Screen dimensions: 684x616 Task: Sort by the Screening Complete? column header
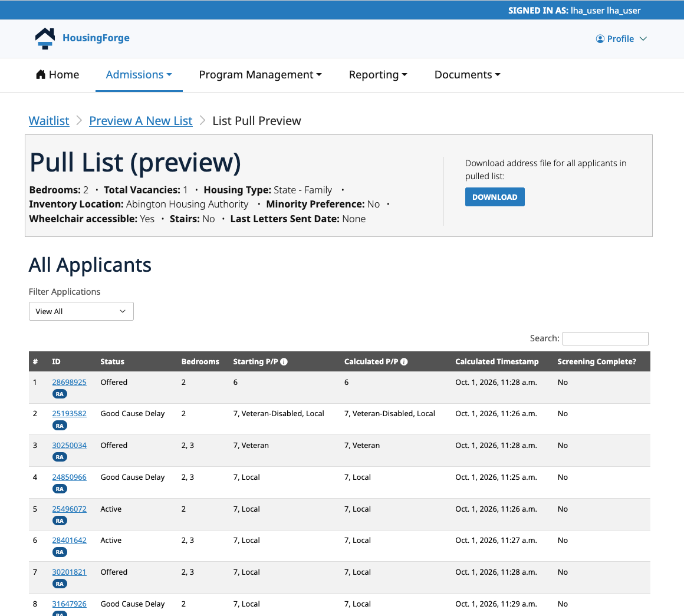[597, 362]
